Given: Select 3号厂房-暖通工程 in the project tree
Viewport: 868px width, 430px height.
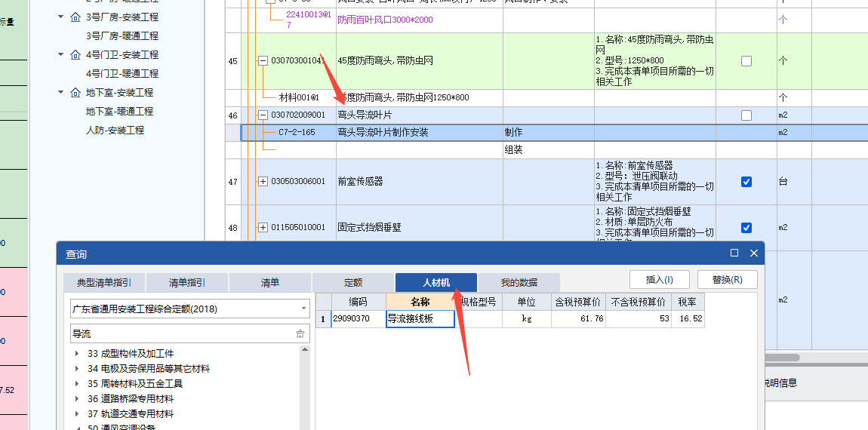Looking at the screenshot, I should pos(122,36).
